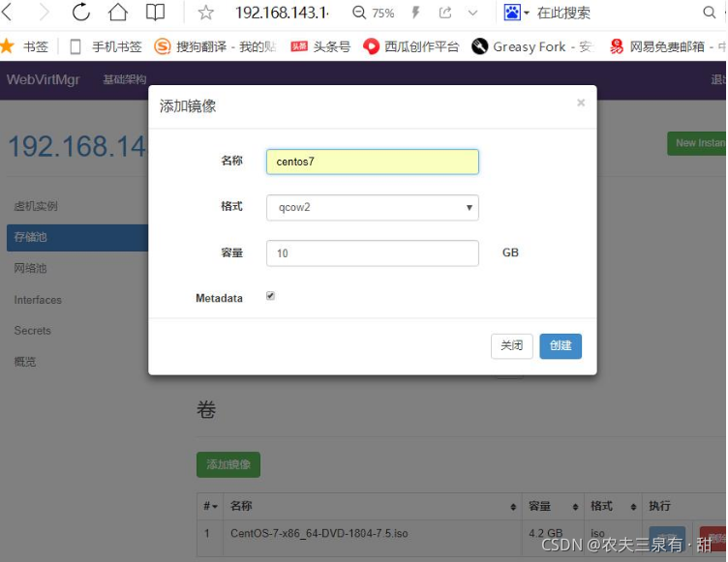Select 存储池 in the sidebar
728x562 pixels.
coord(77,238)
